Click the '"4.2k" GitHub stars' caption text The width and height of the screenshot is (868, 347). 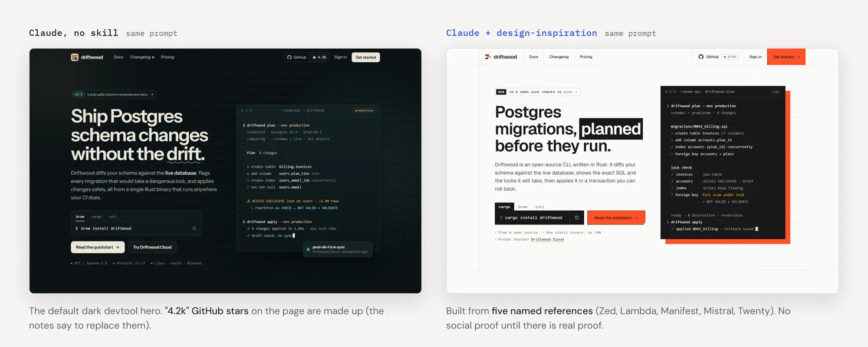(x=207, y=311)
